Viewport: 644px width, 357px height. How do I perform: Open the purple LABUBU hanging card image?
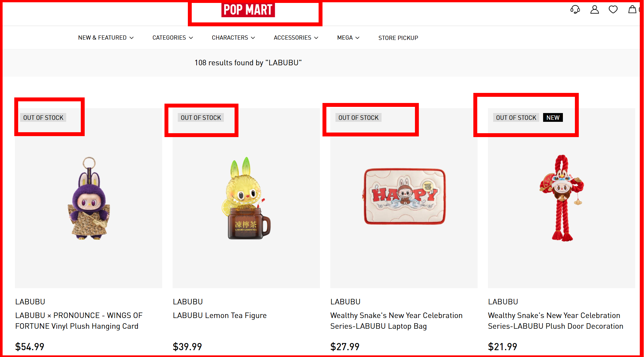89,198
